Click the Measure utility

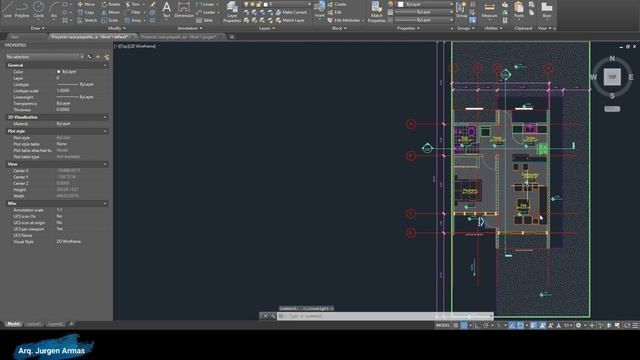click(489, 10)
